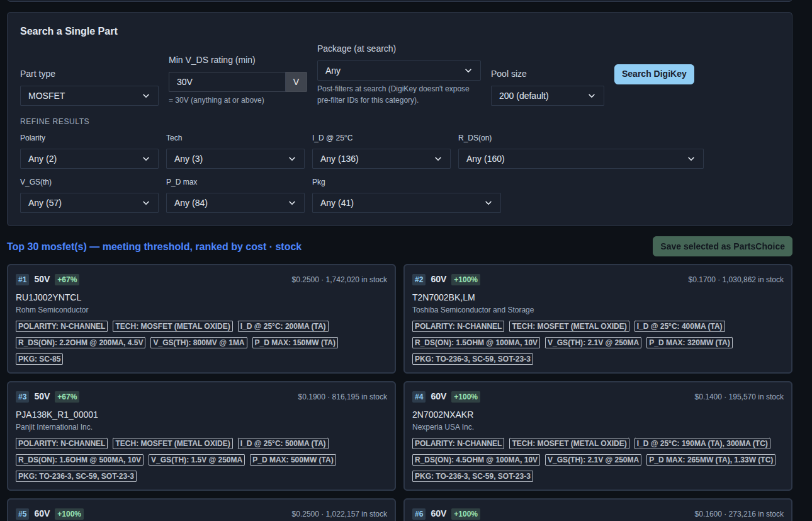Expand the R_DS(on) Any (160) dropdown
This screenshot has height=521, width=812.
coord(581,159)
